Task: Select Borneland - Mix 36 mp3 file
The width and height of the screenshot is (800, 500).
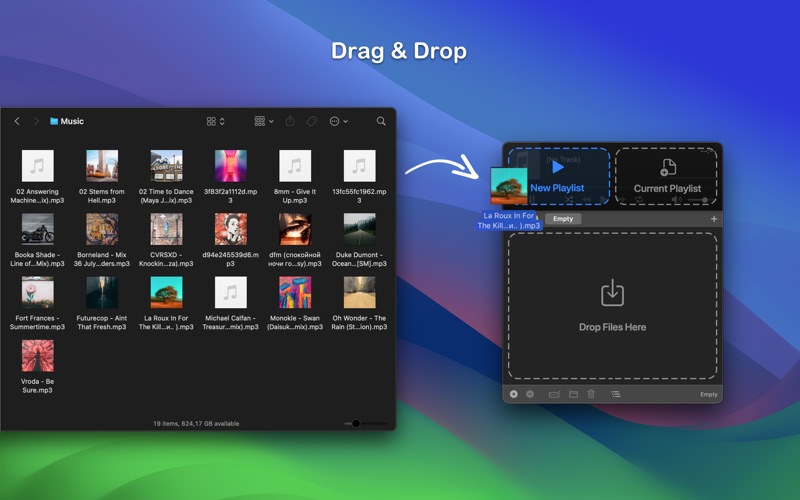Action: point(102,240)
